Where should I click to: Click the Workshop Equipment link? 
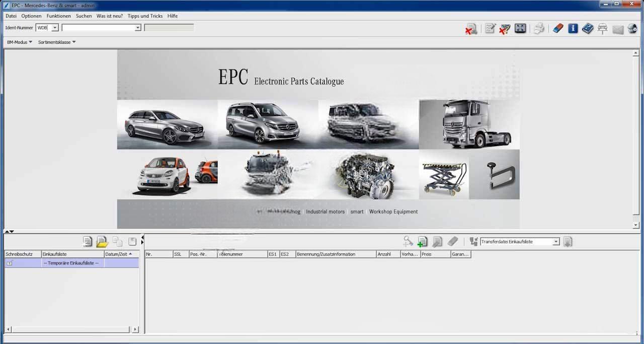pyautogui.click(x=393, y=212)
